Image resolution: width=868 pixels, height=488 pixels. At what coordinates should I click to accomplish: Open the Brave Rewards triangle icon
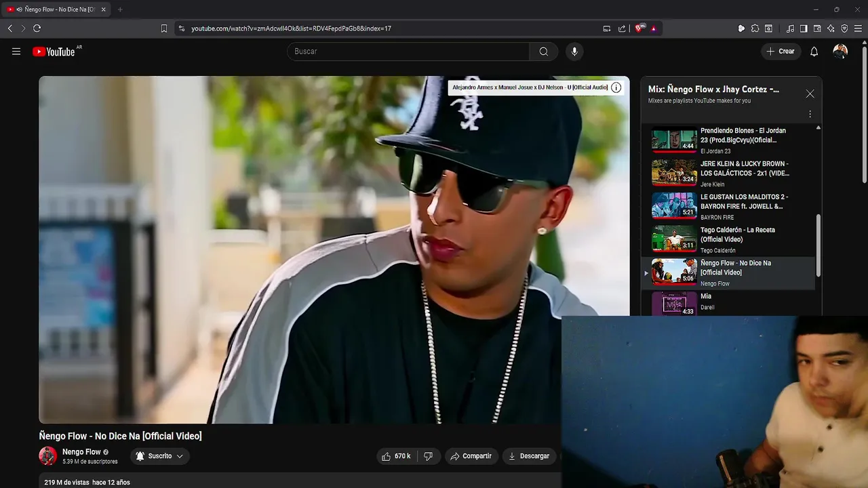coord(654,28)
